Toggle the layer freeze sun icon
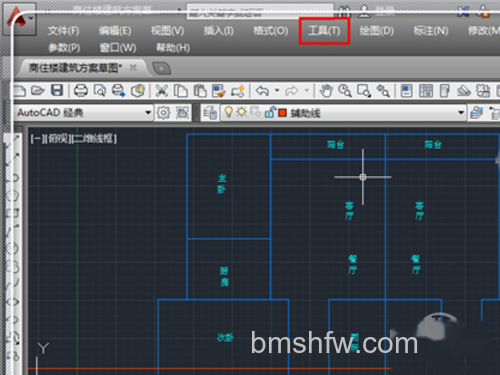Viewport: 500px width, 375px height. coord(241,112)
